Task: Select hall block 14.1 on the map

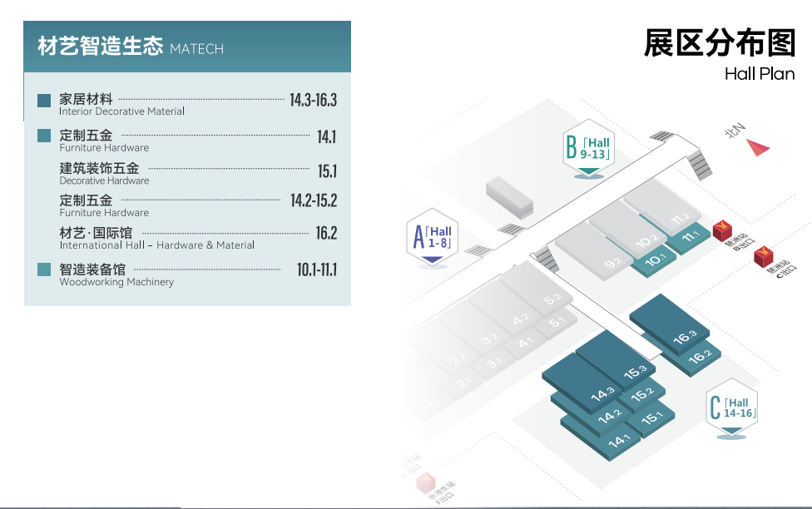Action: (x=618, y=441)
